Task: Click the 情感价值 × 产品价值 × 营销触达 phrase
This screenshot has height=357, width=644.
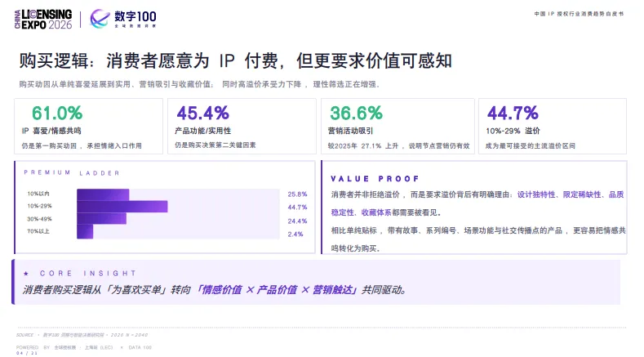Action: [x=277, y=290]
